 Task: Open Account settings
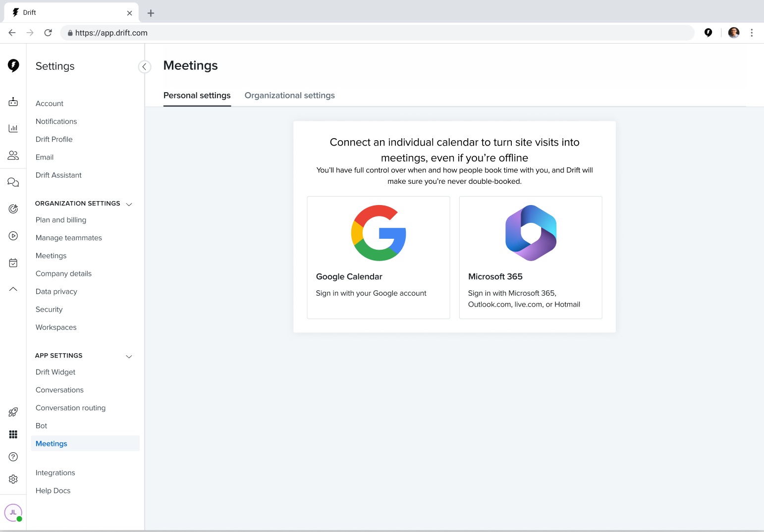click(50, 104)
